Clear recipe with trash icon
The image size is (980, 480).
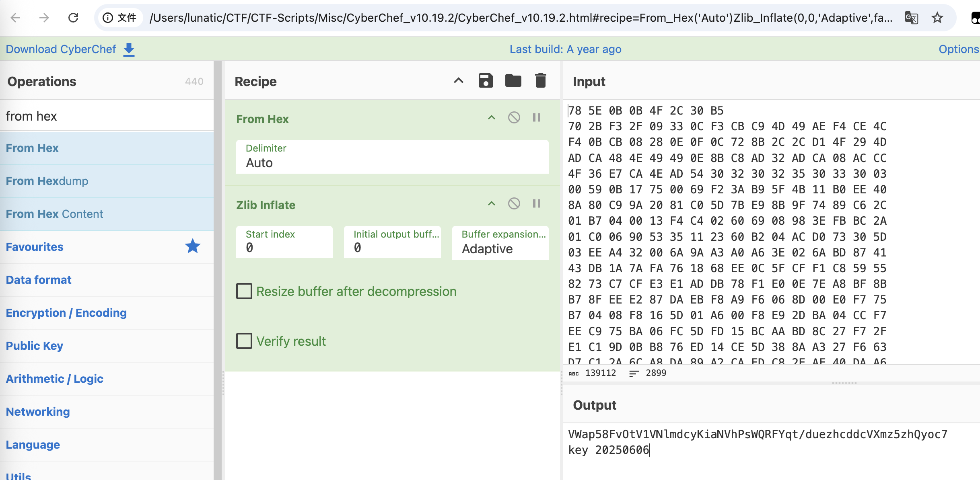540,81
